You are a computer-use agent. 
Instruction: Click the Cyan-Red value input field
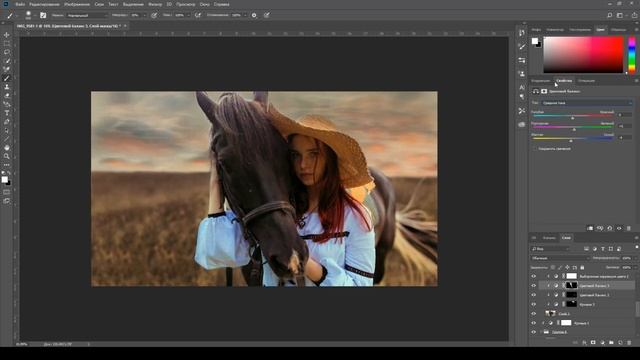click(624, 115)
